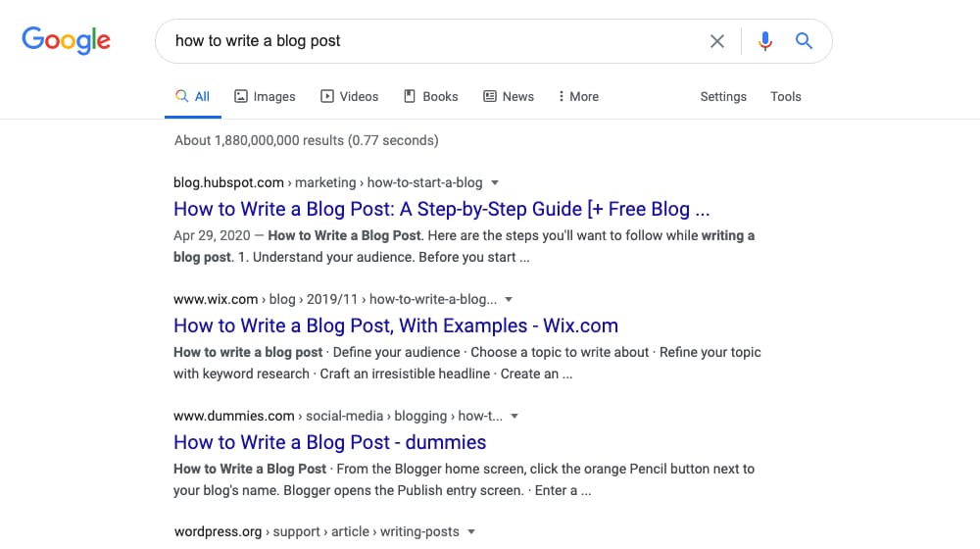Expand the dropdown arrow next to www.wix.com result
This screenshot has width=980, height=549.
click(x=509, y=300)
